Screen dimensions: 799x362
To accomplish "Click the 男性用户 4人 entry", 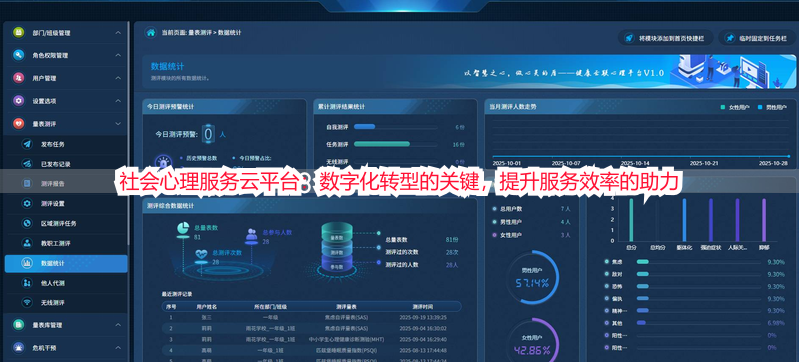I will (x=531, y=222).
